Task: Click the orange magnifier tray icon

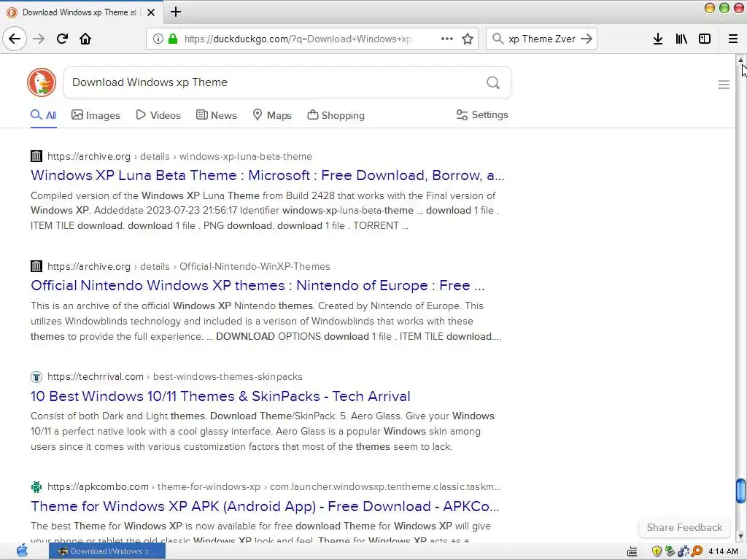Action: coord(697,551)
